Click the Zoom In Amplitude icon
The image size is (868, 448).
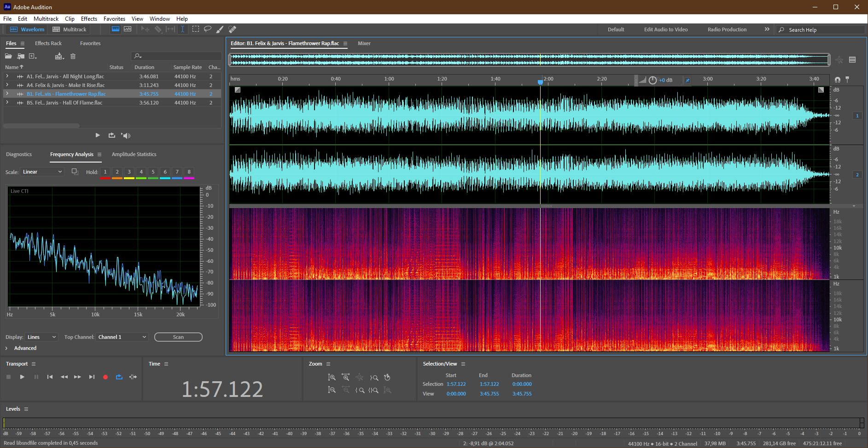coord(332,377)
